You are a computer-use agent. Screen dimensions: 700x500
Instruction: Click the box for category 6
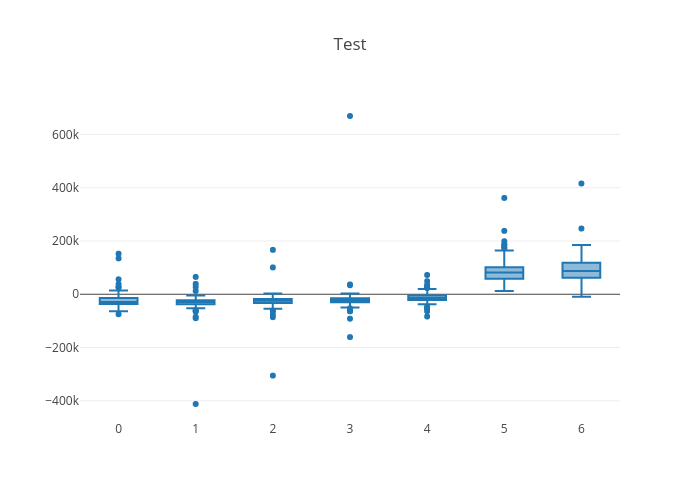tap(581, 270)
